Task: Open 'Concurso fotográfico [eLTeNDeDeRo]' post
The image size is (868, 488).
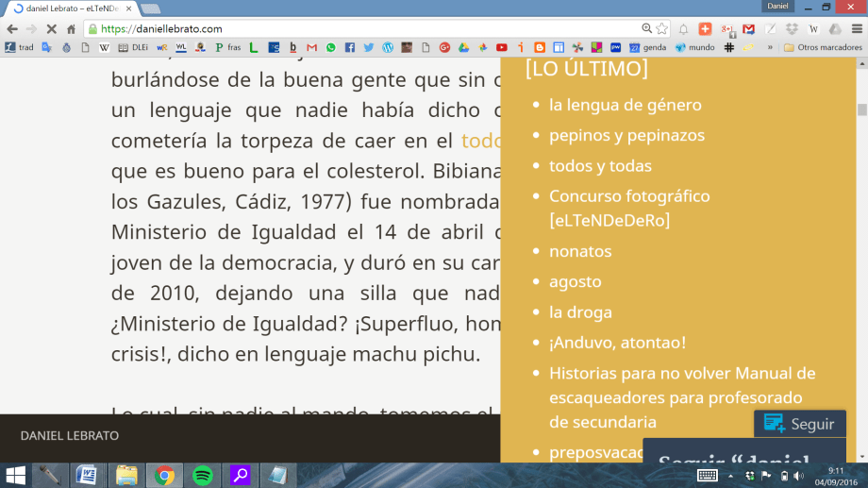Action: click(x=629, y=209)
